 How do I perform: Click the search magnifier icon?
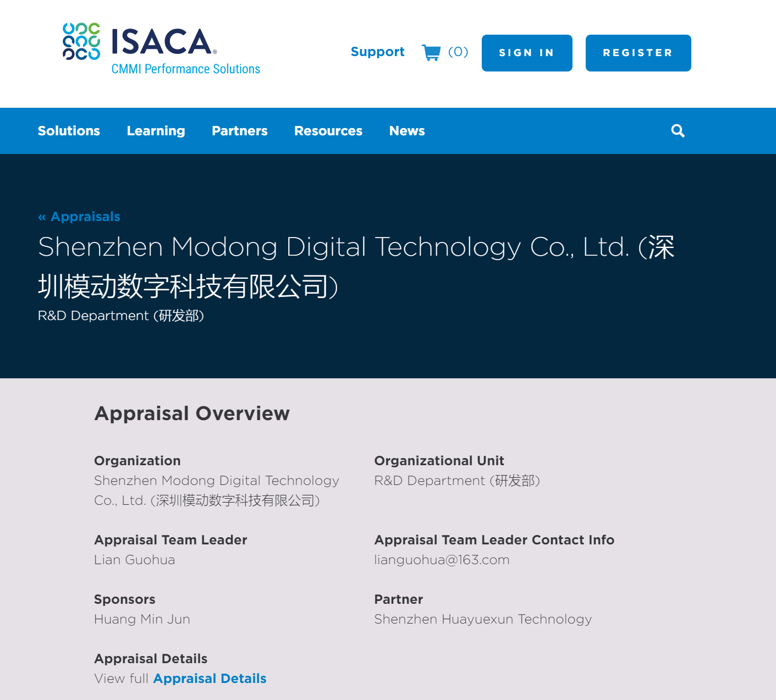[x=678, y=131]
